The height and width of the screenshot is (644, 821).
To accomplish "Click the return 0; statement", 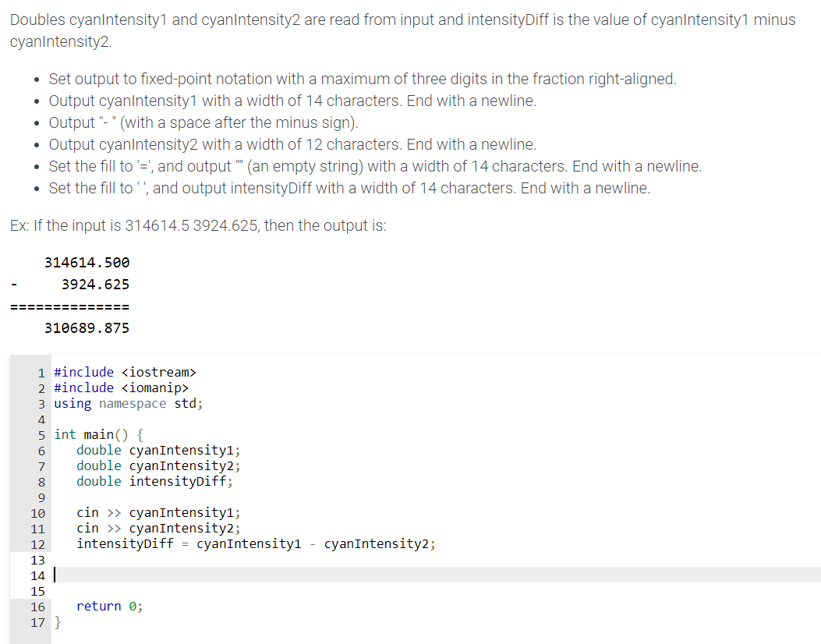I will [109, 606].
